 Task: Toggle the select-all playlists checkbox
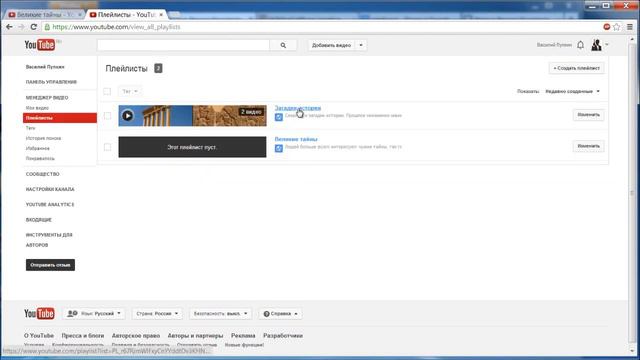(x=107, y=91)
